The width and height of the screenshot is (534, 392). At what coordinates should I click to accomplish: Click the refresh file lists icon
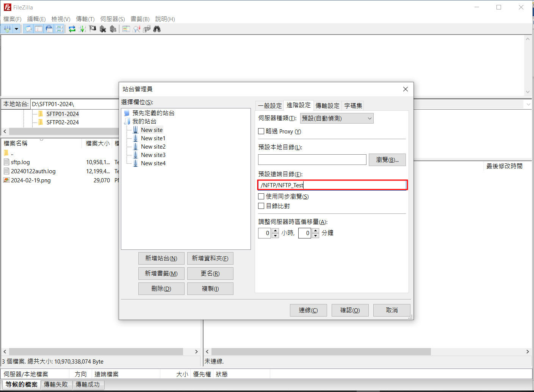72,29
